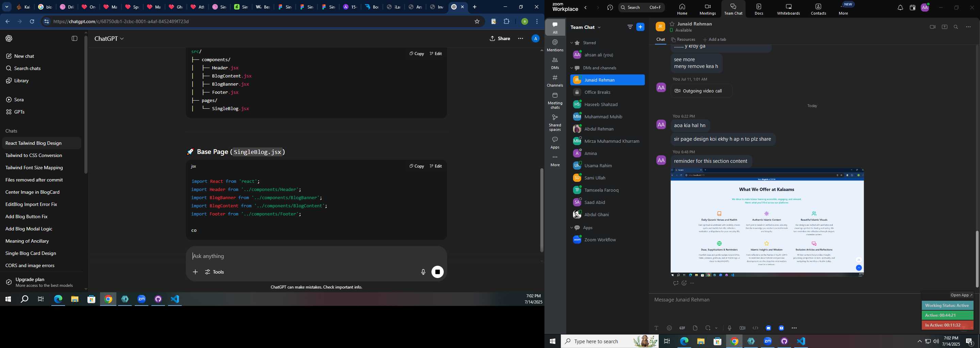The width and height of the screenshot is (980, 348).
Task: Toggle the ChatGPT sidebar
Action: point(75,38)
